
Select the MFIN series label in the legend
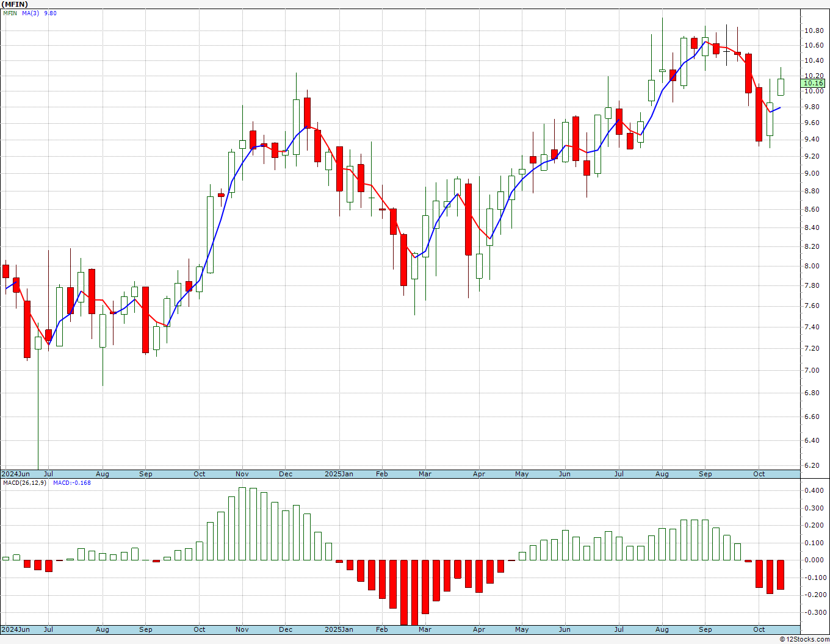tap(10, 13)
